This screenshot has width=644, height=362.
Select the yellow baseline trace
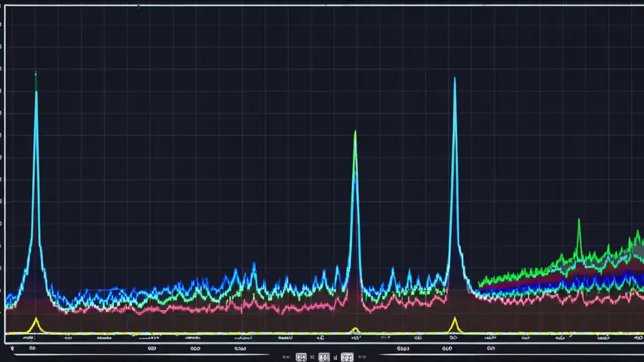(201, 333)
